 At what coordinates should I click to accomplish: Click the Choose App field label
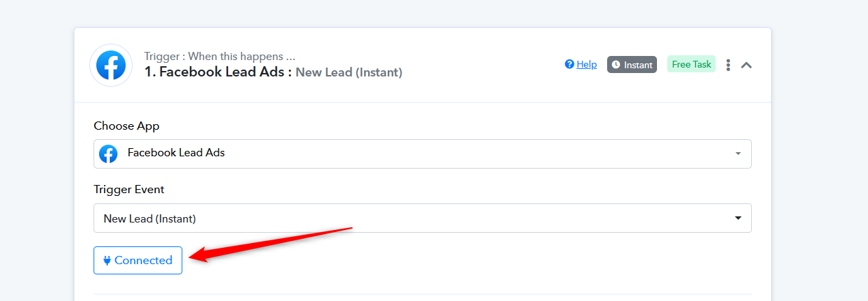tap(126, 126)
